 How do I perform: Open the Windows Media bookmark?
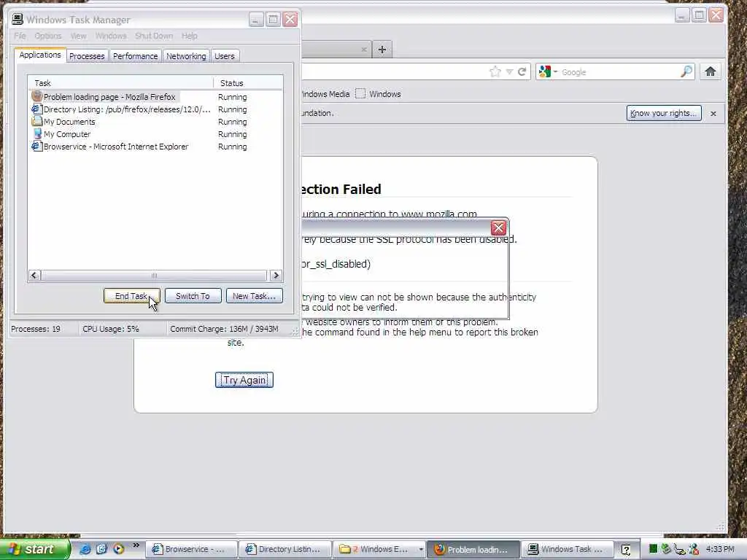326,94
